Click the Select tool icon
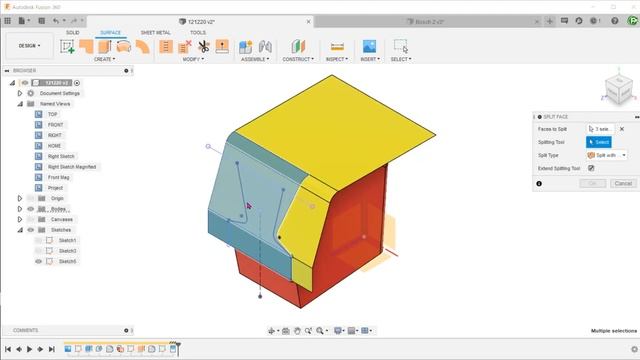 tap(401, 47)
